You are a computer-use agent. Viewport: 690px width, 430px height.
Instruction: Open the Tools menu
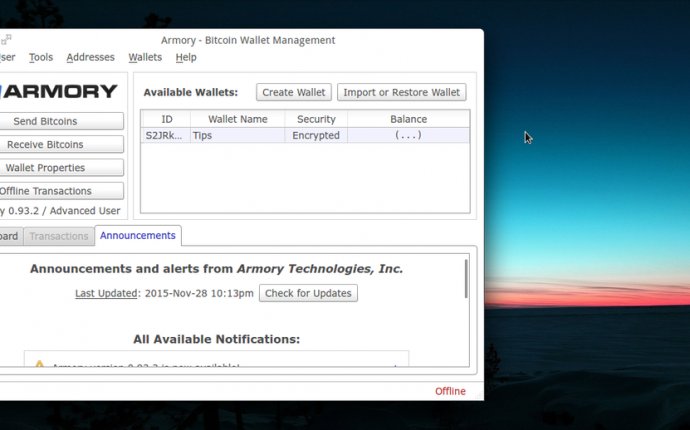[41, 57]
